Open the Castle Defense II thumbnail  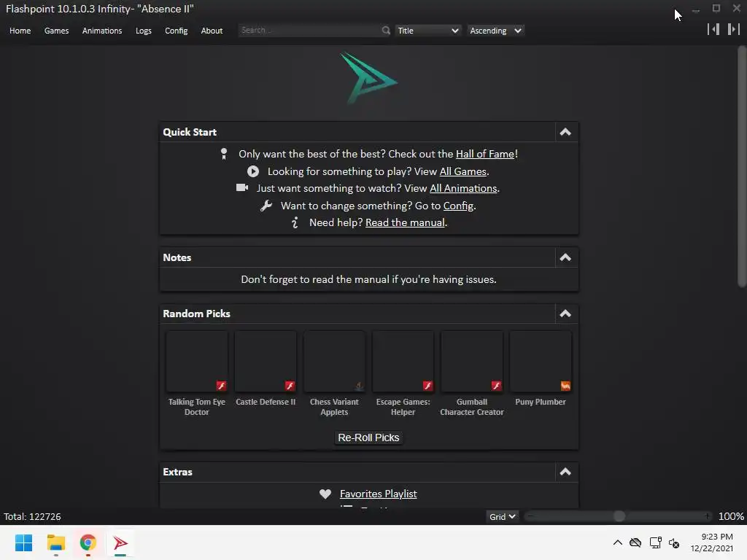(x=266, y=362)
